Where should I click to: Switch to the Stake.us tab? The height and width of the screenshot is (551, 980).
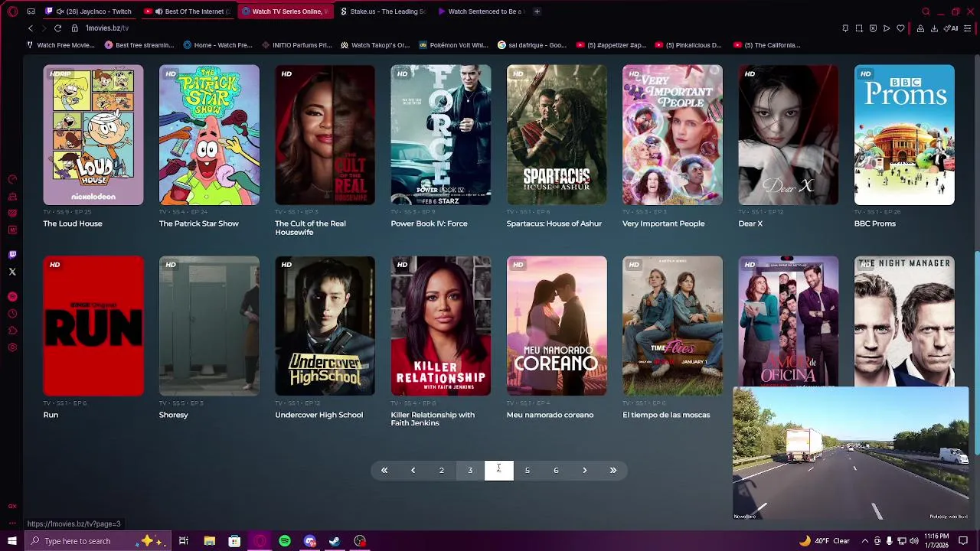(x=384, y=11)
